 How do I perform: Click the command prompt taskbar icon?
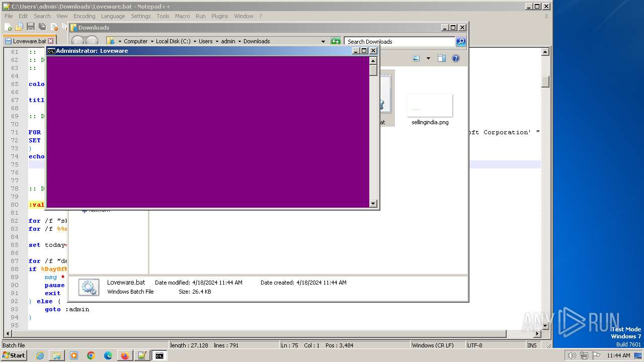tap(159, 355)
